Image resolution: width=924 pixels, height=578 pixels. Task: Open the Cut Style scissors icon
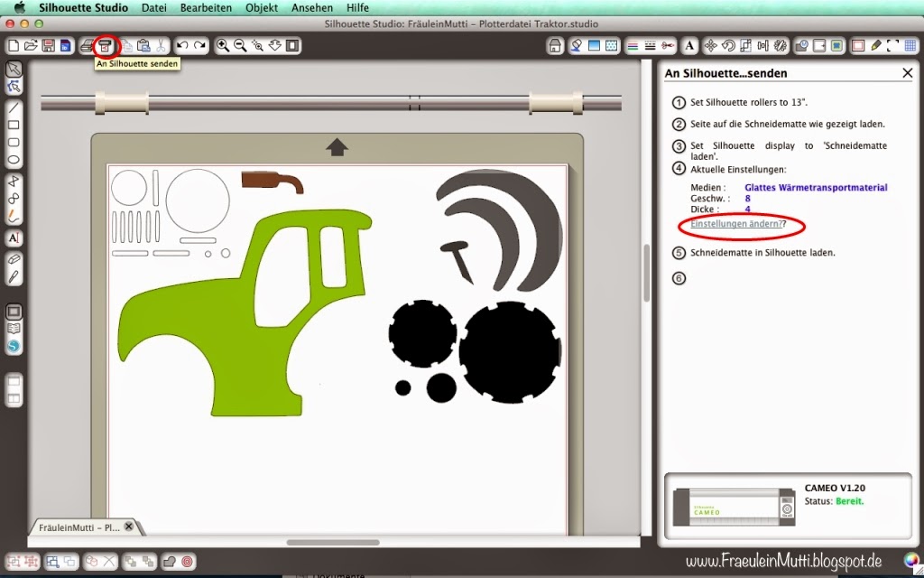667,45
